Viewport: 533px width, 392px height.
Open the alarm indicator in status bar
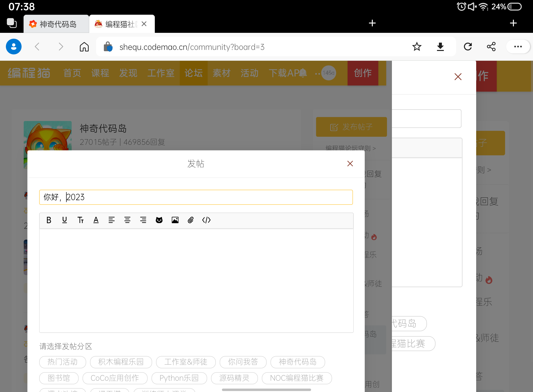(x=461, y=7)
